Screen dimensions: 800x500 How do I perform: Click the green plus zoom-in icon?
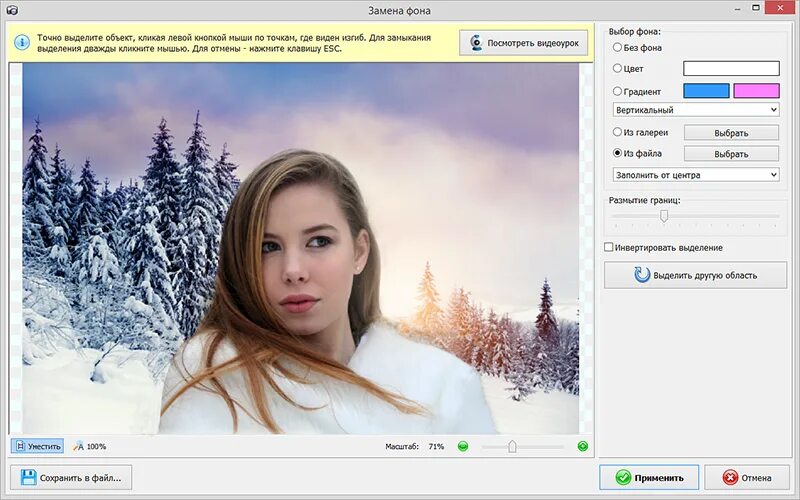tap(583, 446)
